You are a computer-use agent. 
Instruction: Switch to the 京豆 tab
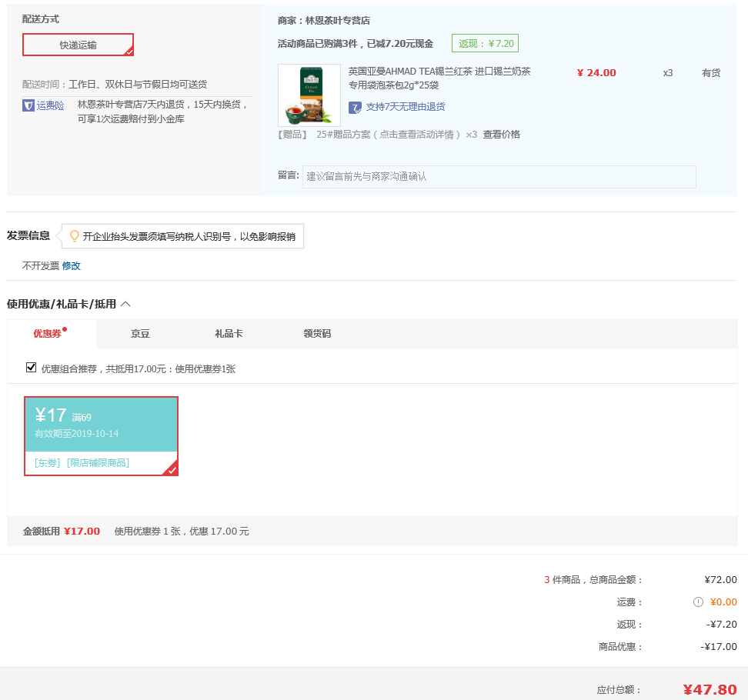coord(140,334)
